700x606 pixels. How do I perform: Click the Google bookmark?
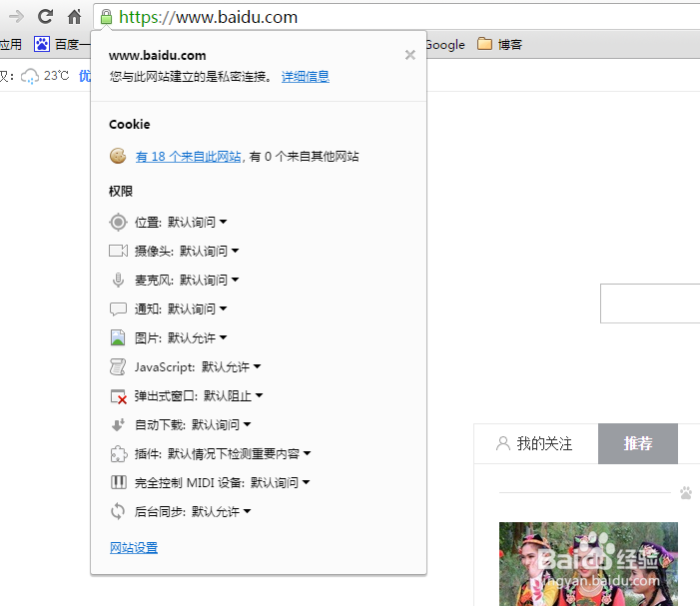[x=445, y=45]
